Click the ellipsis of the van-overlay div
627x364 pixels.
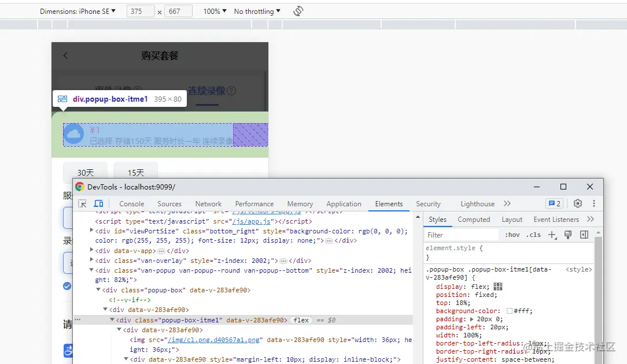(283, 261)
